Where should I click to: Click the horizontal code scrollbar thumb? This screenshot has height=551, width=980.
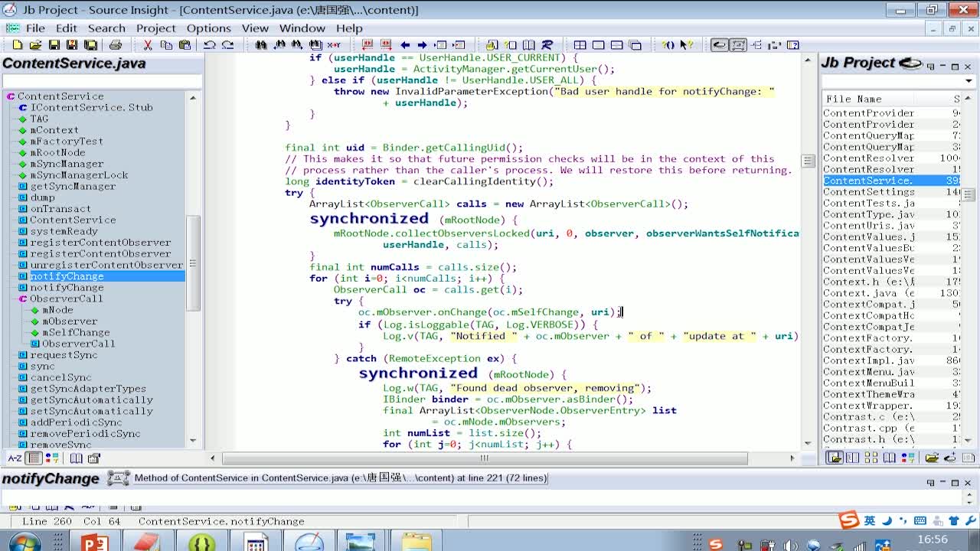[485, 458]
